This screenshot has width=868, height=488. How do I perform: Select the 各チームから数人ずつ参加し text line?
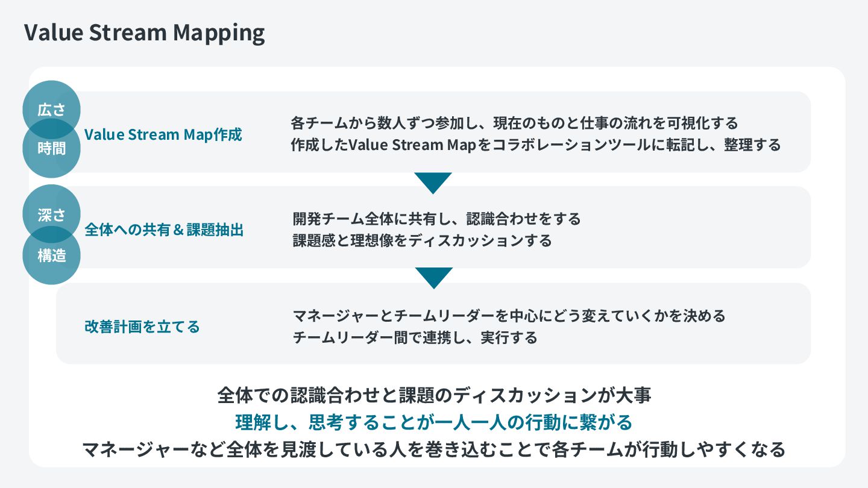pyautogui.click(x=514, y=123)
